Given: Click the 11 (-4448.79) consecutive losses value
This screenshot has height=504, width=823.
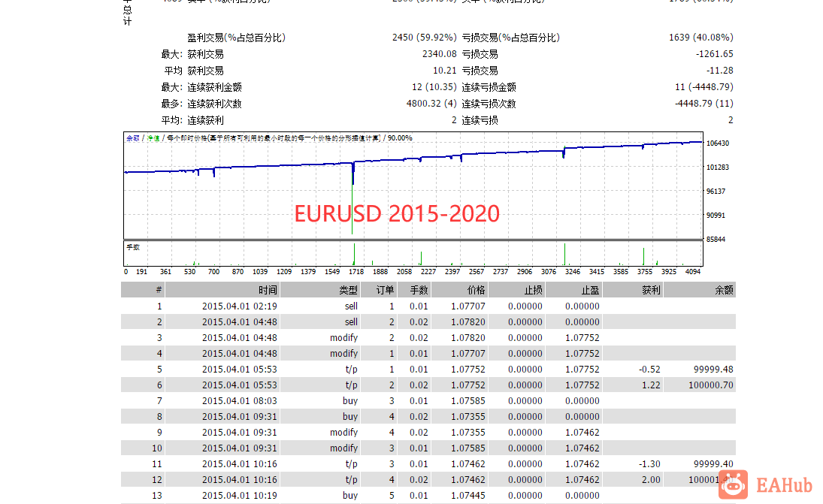Looking at the screenshot, I should (x=703, y=87).
